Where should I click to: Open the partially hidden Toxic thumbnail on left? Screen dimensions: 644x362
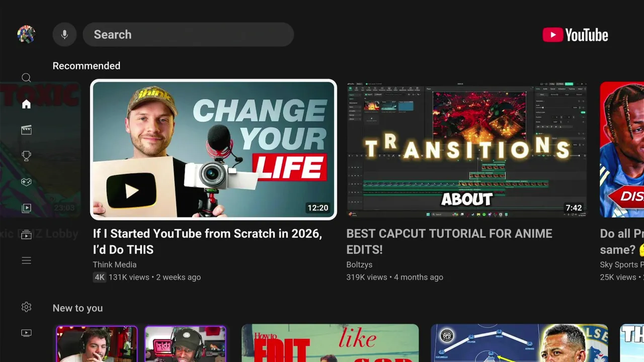click(40, 150)
